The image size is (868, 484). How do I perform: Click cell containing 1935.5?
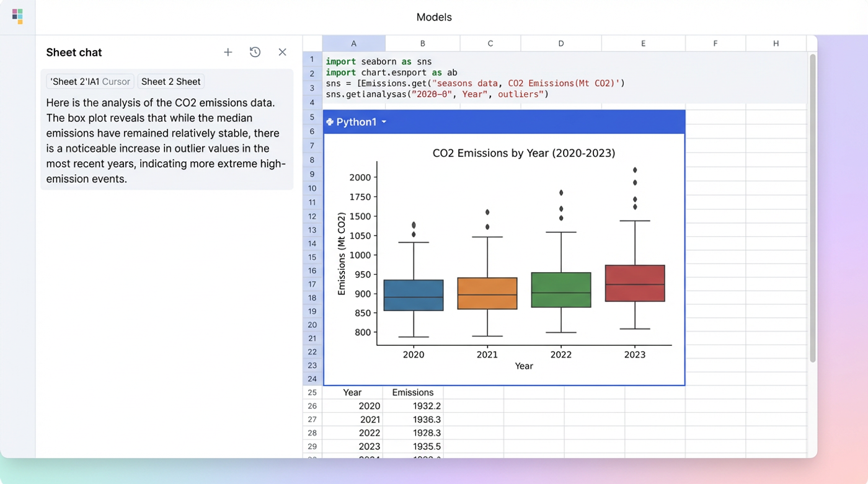click(413, 446)
